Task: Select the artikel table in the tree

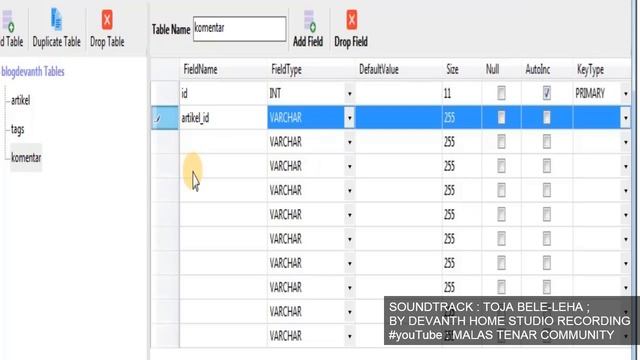Action: point(20,100)
